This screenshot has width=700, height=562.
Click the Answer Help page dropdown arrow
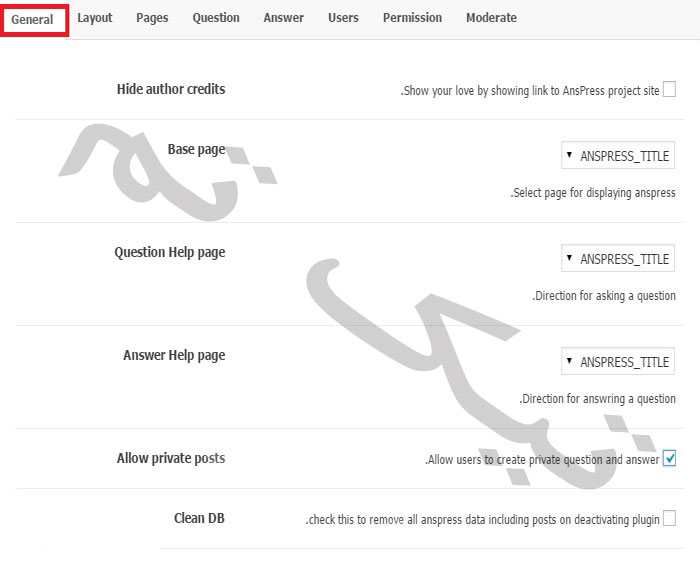(569, 361)
